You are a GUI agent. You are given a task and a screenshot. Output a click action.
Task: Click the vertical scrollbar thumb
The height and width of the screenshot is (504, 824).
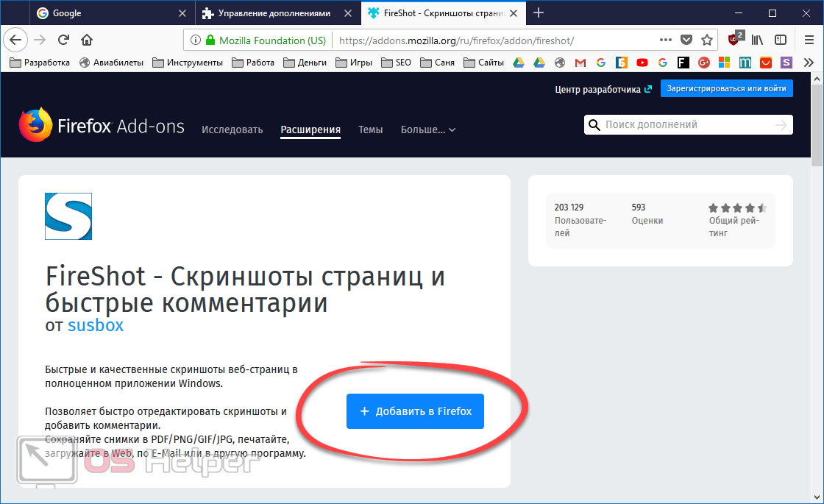click(x=817, y=126)
